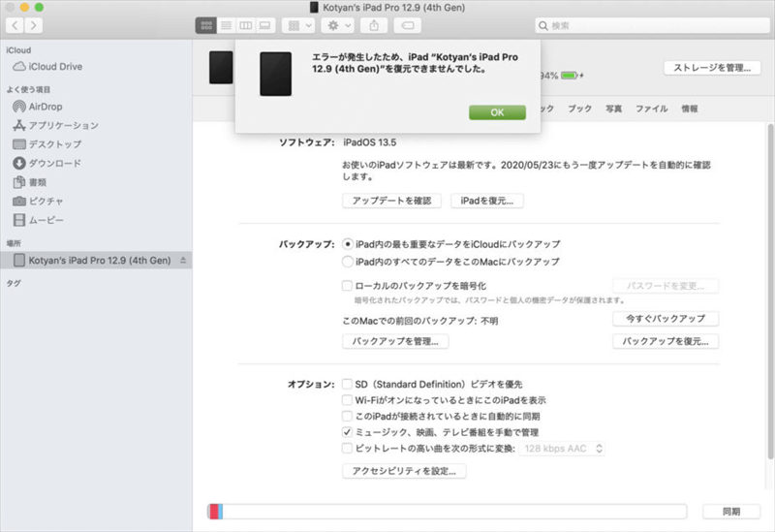Viewport: 775px width, 532px height.
Task: Enable ローカルのバックアップを暗号化 checkbox
Action: [348, 286]
